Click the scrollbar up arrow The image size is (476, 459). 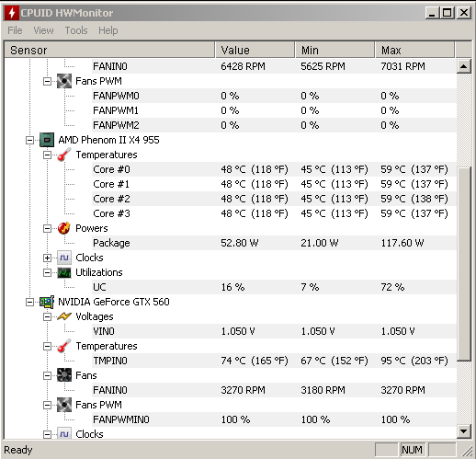[x=464, y=66]
